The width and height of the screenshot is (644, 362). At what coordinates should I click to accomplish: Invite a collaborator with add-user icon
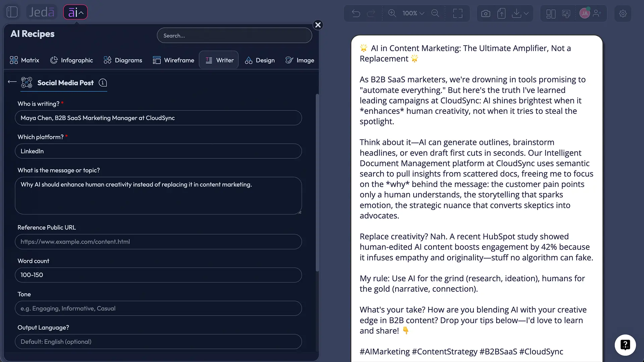point(597,13)
